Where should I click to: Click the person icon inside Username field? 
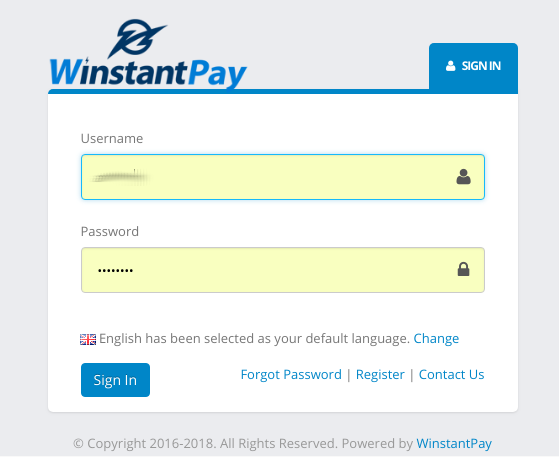coord(463,177)
